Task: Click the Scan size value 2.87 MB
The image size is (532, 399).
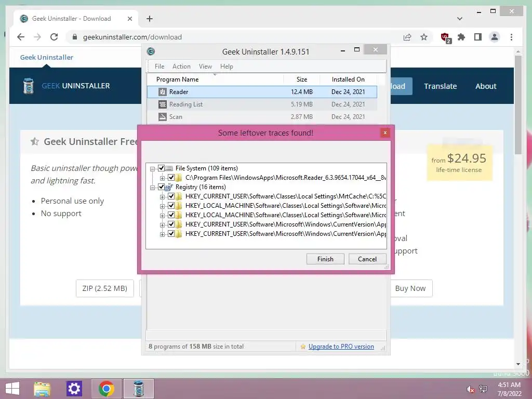Action: 301,117
